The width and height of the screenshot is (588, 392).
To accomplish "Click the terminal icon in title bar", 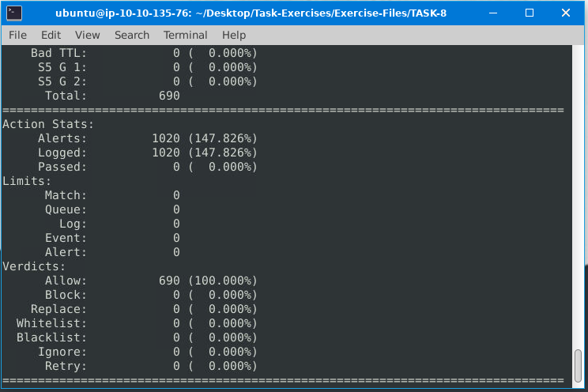I will click(x=13, y=13).
